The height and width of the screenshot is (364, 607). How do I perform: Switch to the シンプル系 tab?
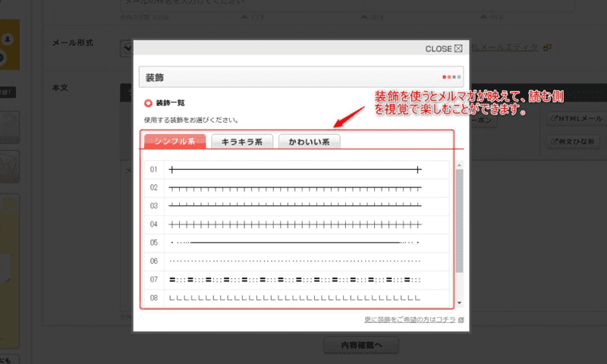[x=175, y=141]
